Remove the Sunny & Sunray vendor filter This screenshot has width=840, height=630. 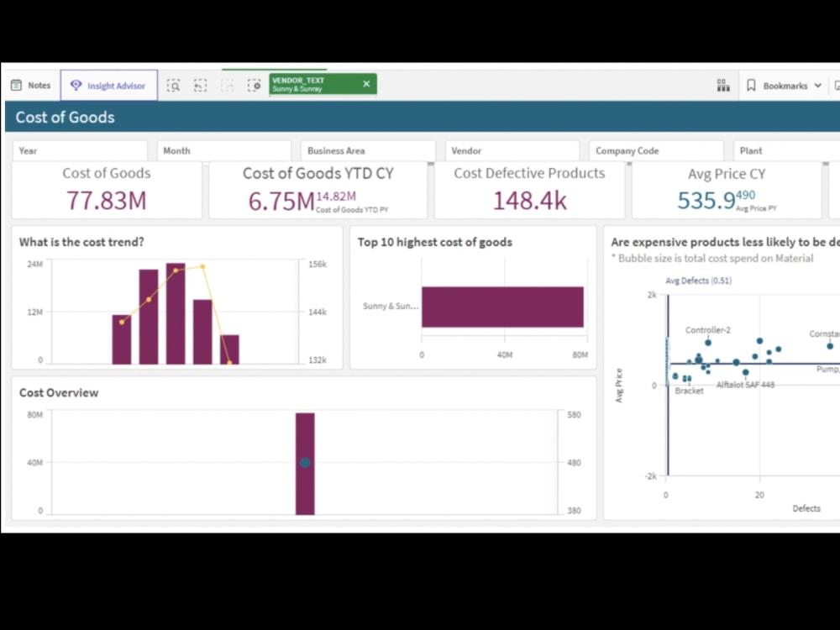click(x=366, y=83)
